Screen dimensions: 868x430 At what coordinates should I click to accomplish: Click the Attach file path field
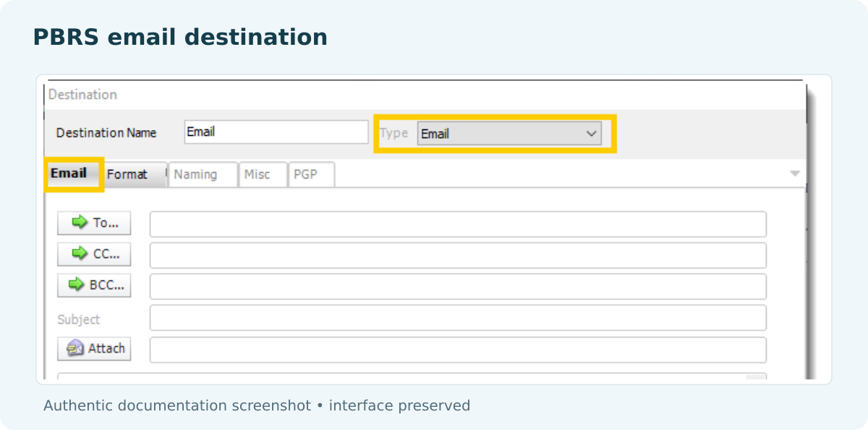pos(458,350)
